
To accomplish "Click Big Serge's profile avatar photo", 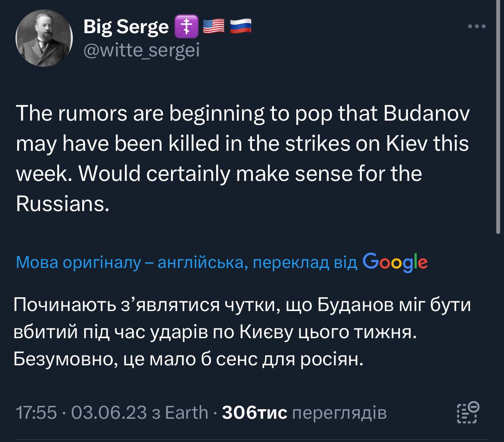I will (x=44, y=38).
